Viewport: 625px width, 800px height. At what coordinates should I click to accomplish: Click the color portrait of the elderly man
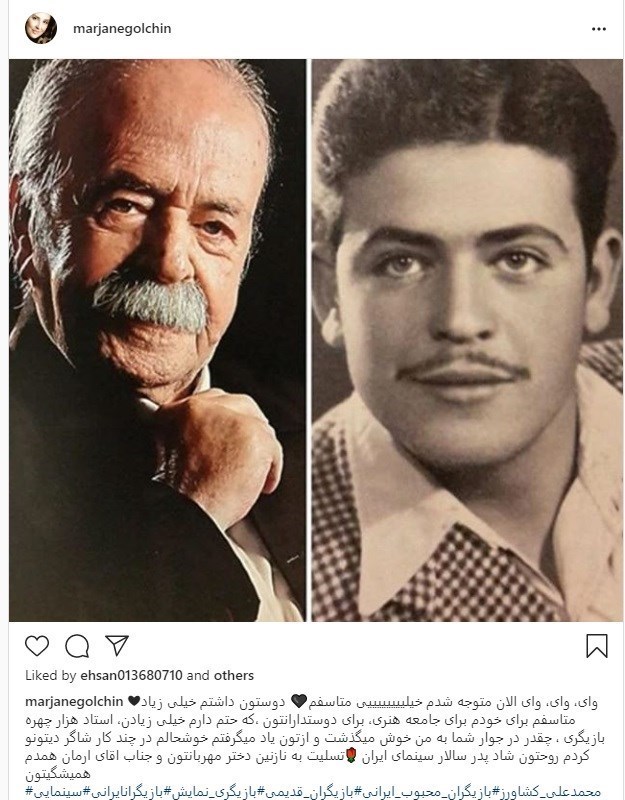tap(157, 340)
